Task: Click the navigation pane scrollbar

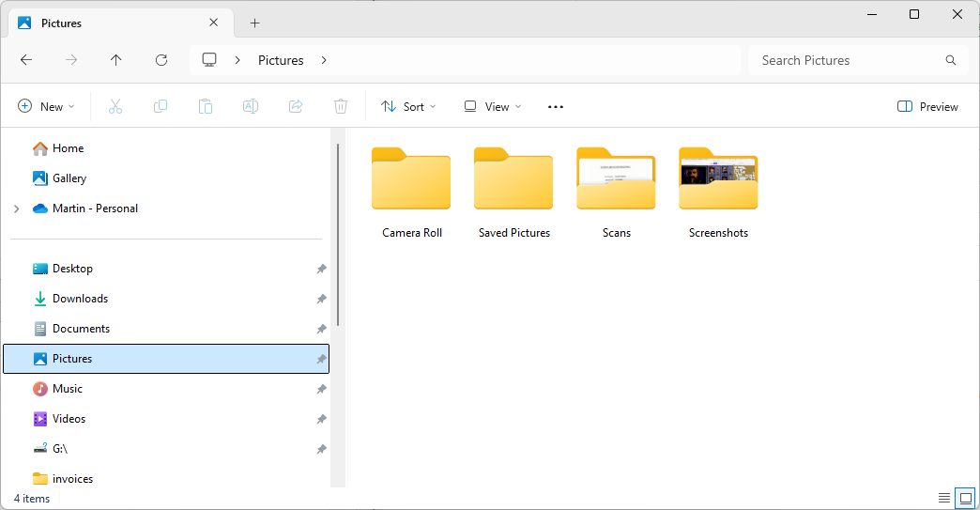Action: click(338, 235)
